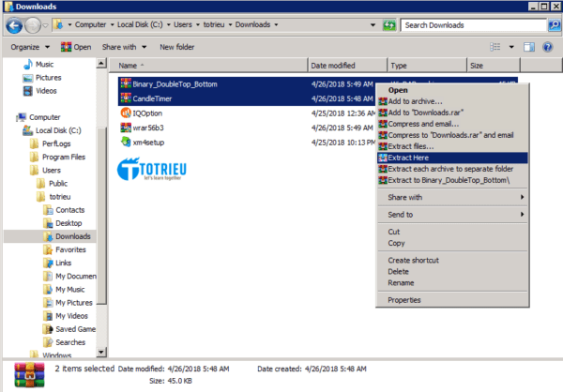Image resolution: width=563 pixels, height=392 pixels.
Task: Sort files by the Type column
Action: pos(427,66)
